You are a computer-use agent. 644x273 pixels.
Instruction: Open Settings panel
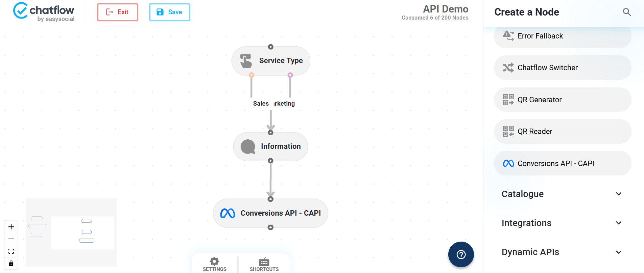(x=215, y=264)
